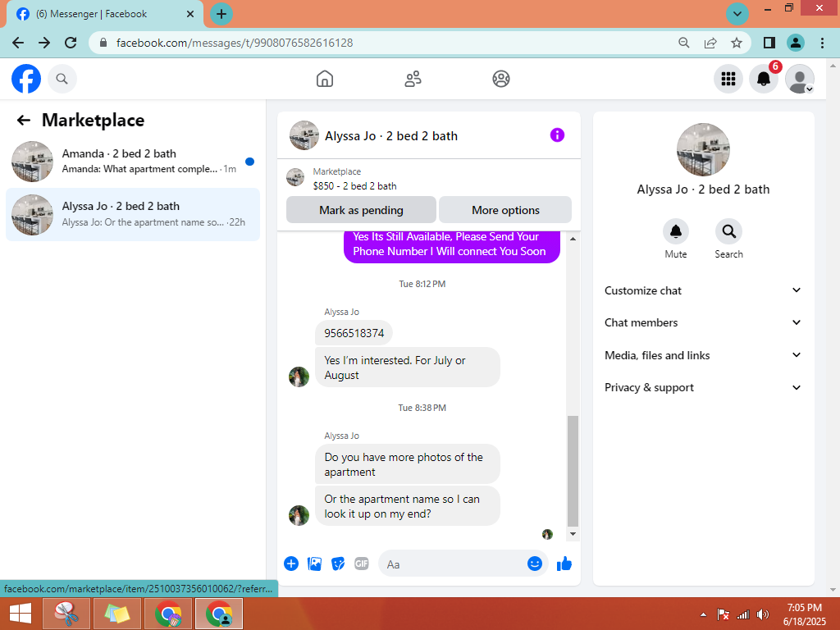The image size is (840, 630).
Task: Click the Search in conversation icon
Action: (728, 231)
